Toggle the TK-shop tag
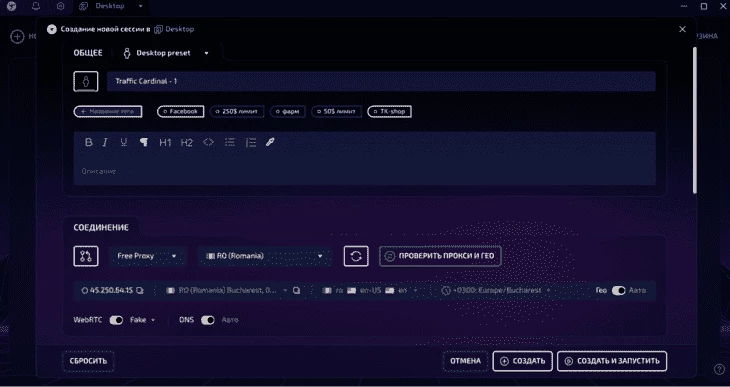This screenshot has width=730, height=387. coord(389,112)
